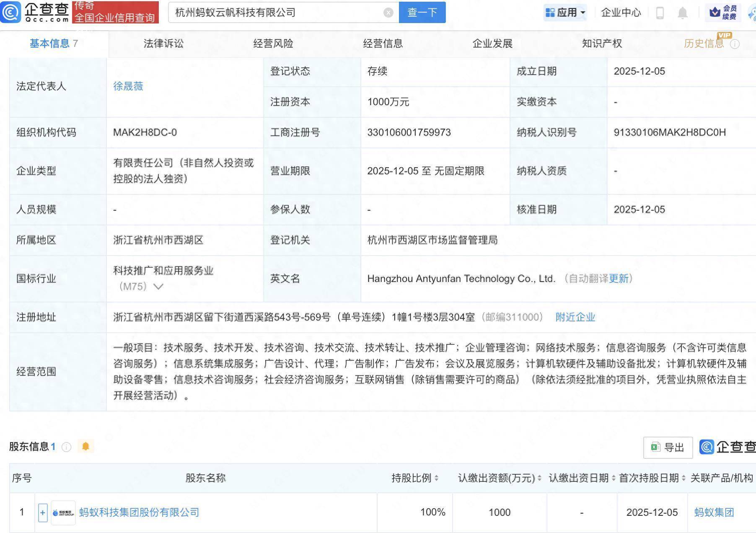Image resolution: width=756 pixels, height=533 pixels.
Task: Expand the M75 industry classification chevron
Action: pos(158,287)
